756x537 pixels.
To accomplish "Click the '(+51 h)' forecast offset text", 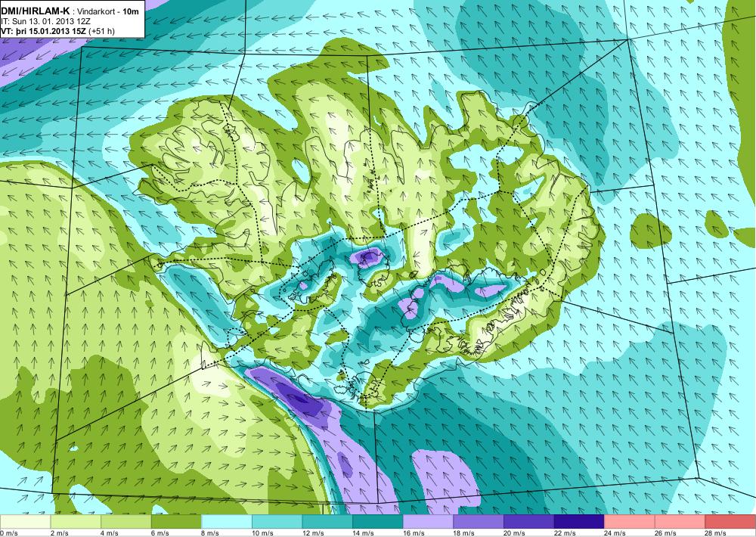I will [x=102, y=31].
